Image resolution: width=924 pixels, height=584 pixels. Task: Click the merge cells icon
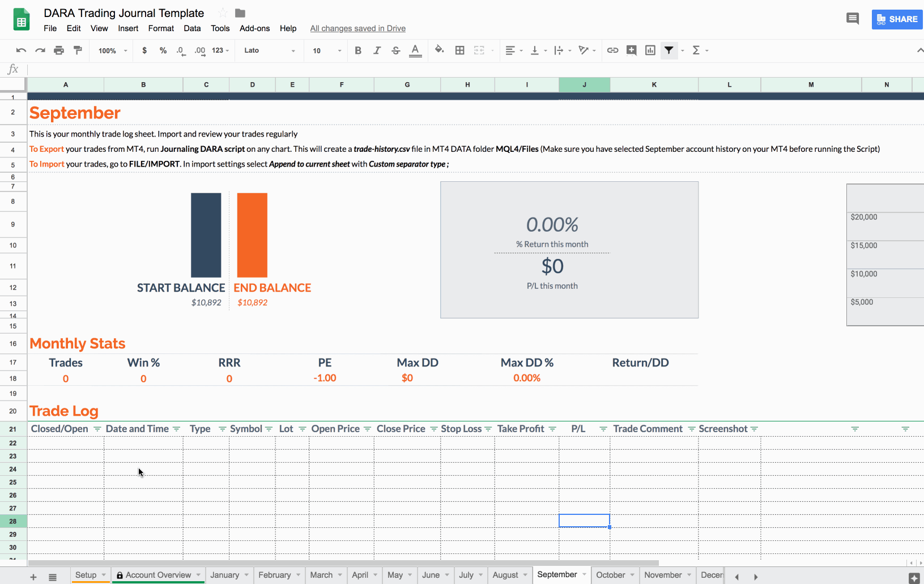click(479, 50)
